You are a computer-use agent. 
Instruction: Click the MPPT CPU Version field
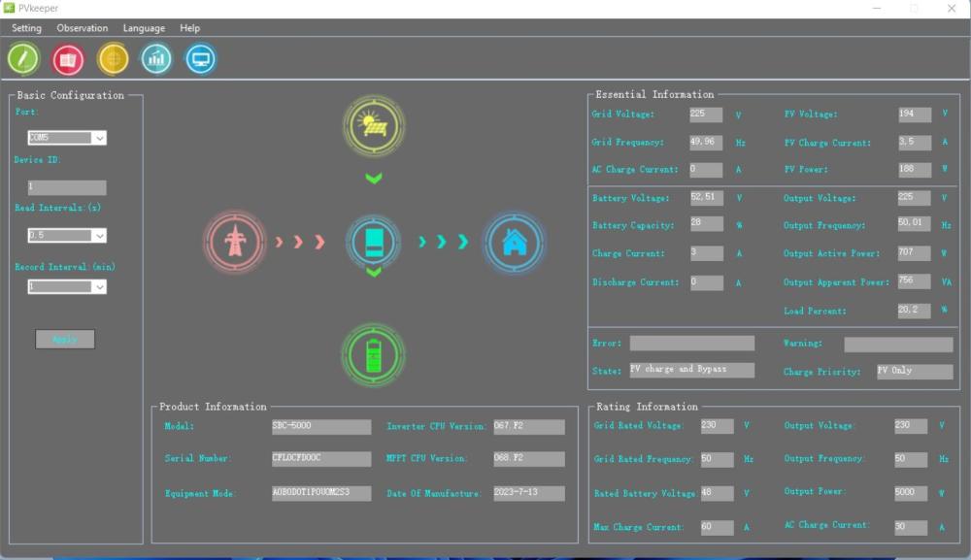[x=529, y=458]
